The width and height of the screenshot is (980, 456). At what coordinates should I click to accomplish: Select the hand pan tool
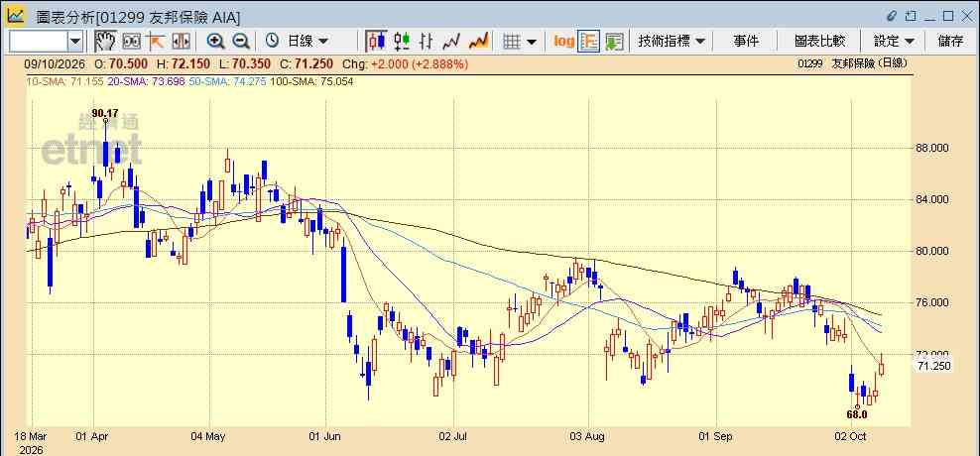[x=105, y=42]
